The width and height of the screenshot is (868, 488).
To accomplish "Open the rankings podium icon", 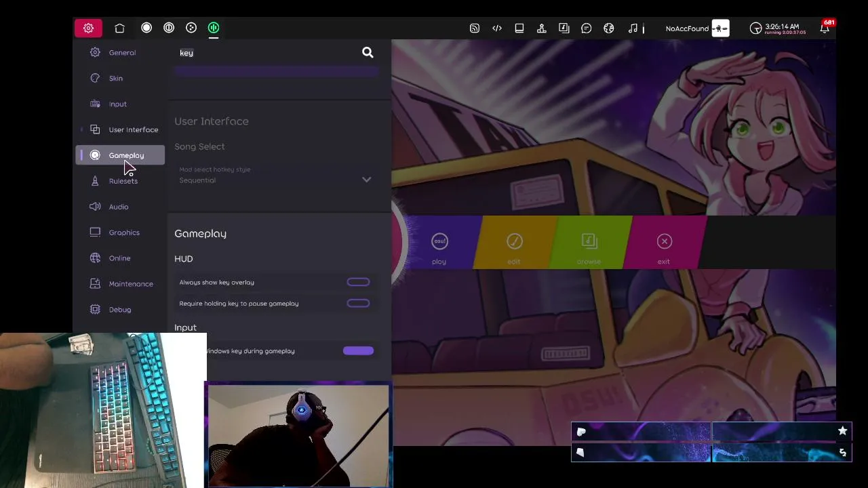I will coord(542,28).
